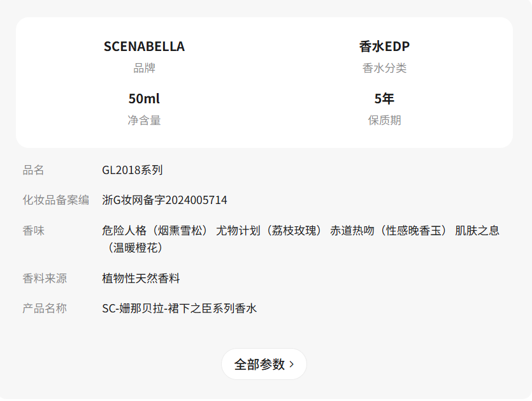The image size is (532, 401).
Task: Select the 品牌 label under SCENABELLA
Action: (x=144, y=68)
